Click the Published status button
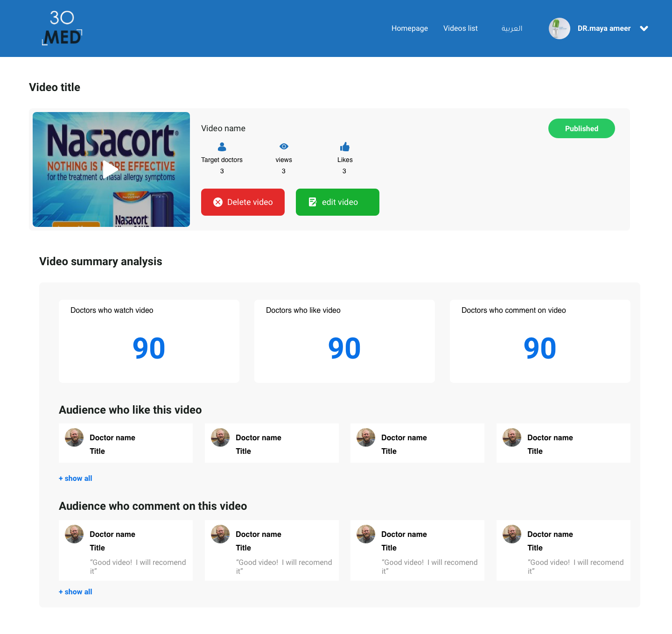Viewport: 672px width, 634px height. (581, 128)
